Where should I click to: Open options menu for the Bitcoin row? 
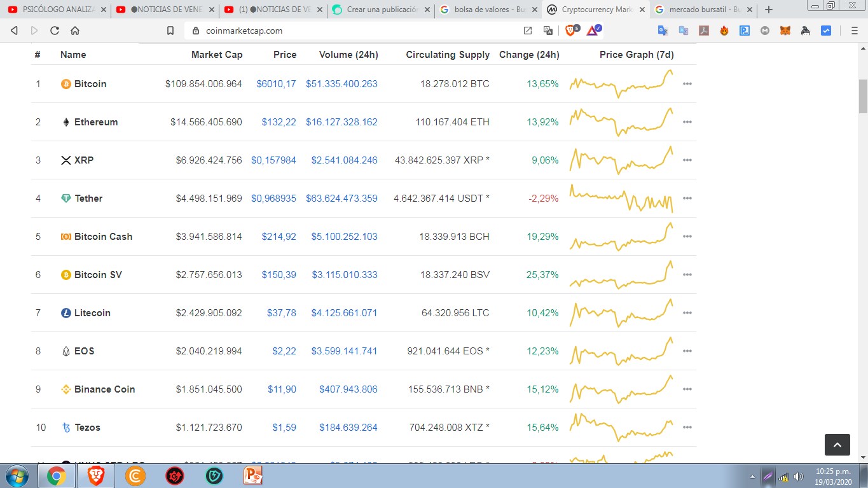687,84
